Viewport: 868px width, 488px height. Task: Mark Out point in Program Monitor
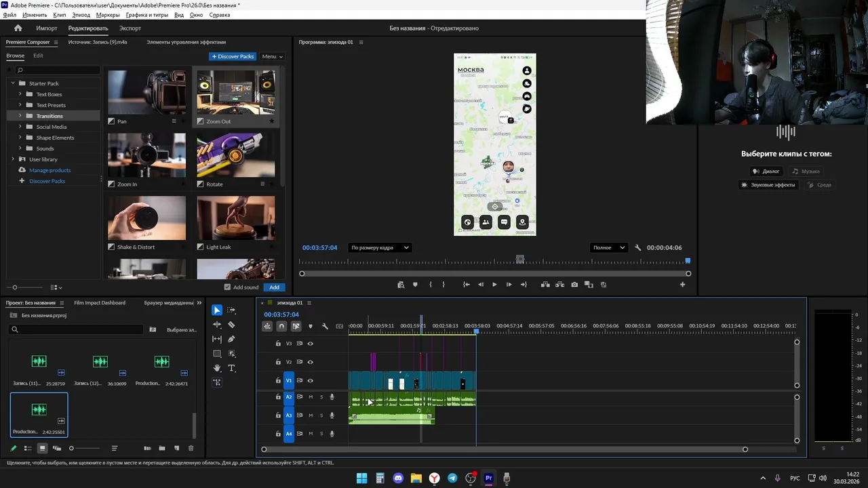[x=444, y=285]
